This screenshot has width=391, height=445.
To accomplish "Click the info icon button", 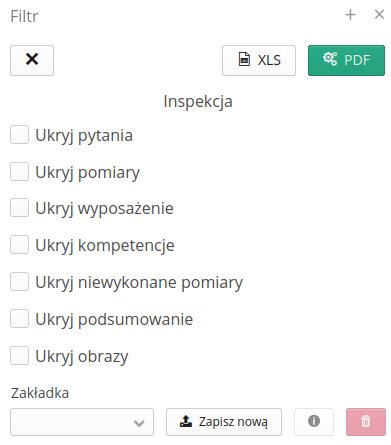I will 314,422.
